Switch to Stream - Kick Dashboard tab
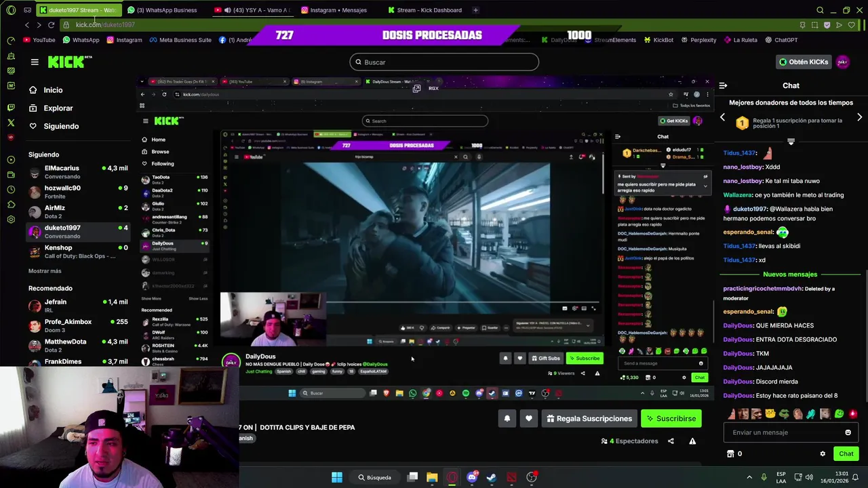 (x=426, y=10)
